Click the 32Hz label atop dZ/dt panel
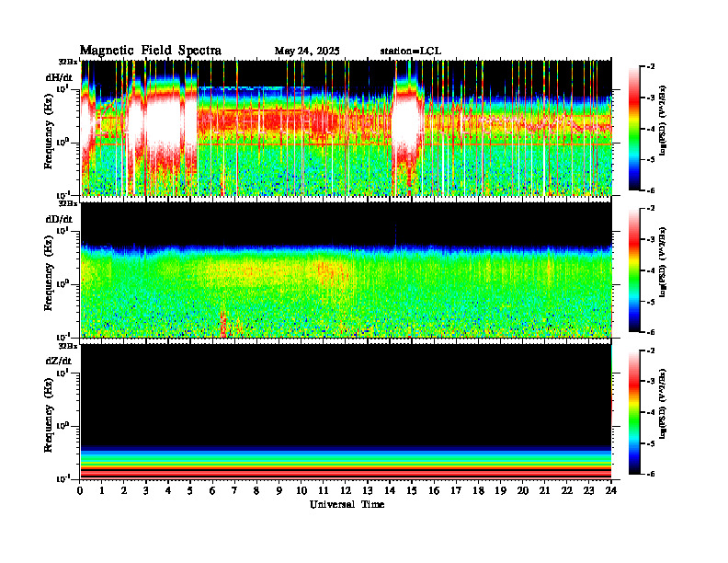The width and height of the screenshot is (728, 563). pos(68,346)
